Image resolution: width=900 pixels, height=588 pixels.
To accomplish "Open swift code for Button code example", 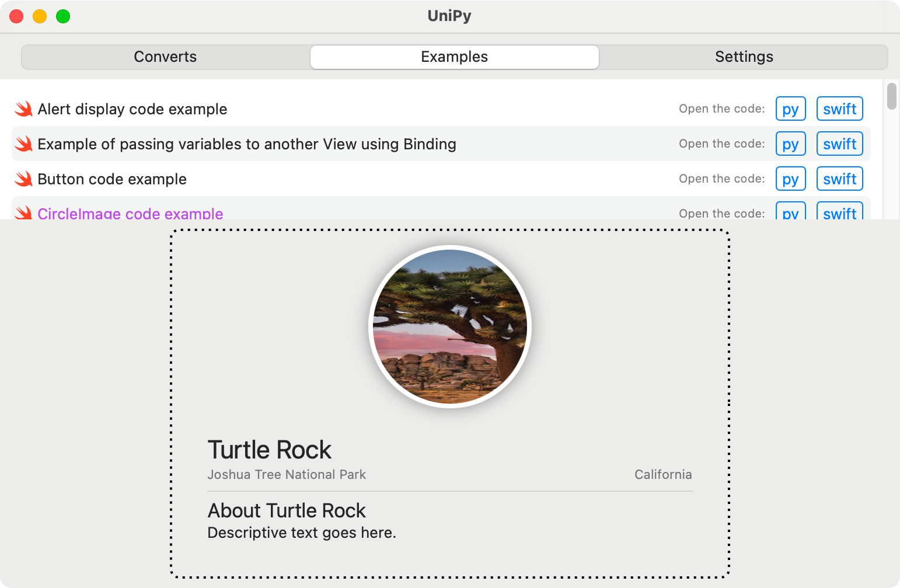I will (x=839, y=179).
